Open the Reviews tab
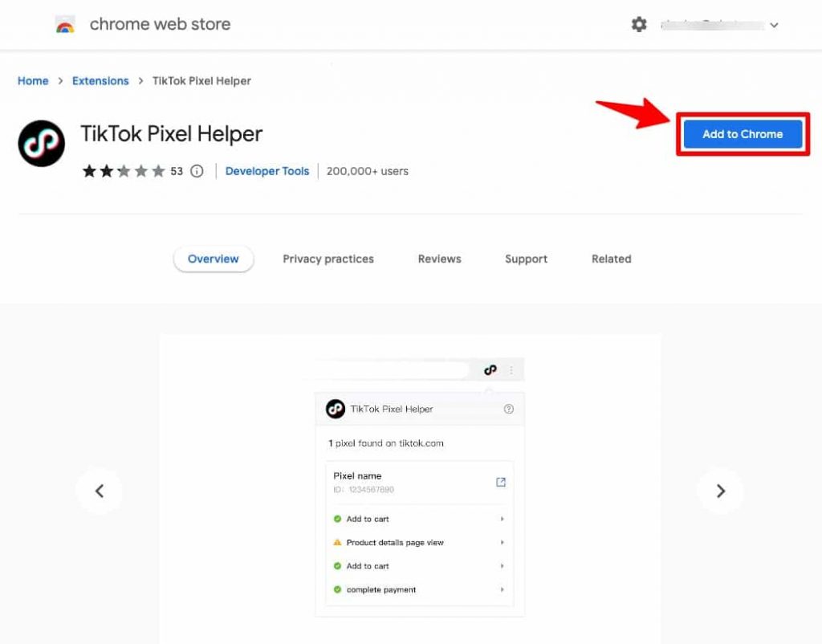The image size is (822, 644). (439, 259)
